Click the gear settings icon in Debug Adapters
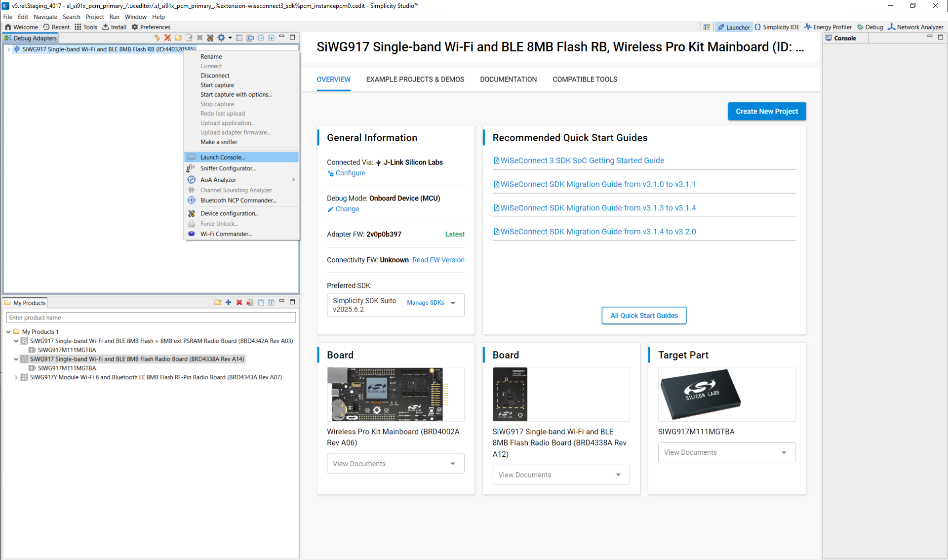 pos(221,38)
